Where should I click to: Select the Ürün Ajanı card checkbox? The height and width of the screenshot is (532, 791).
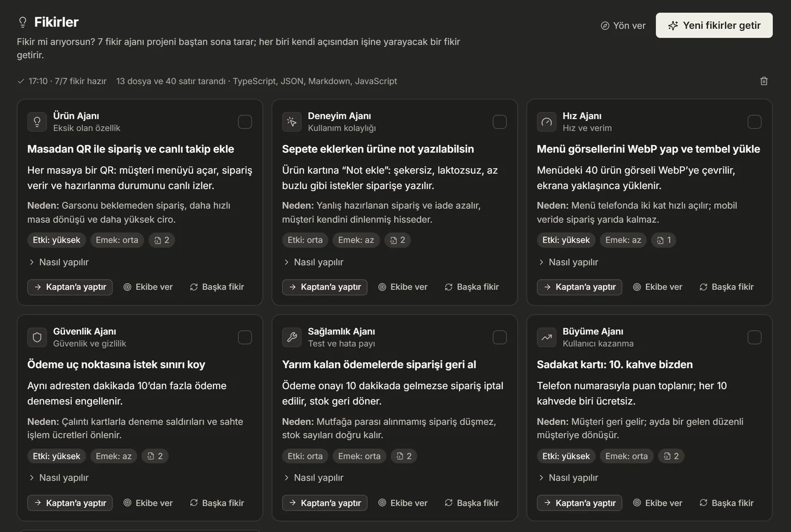click(245, 122)
